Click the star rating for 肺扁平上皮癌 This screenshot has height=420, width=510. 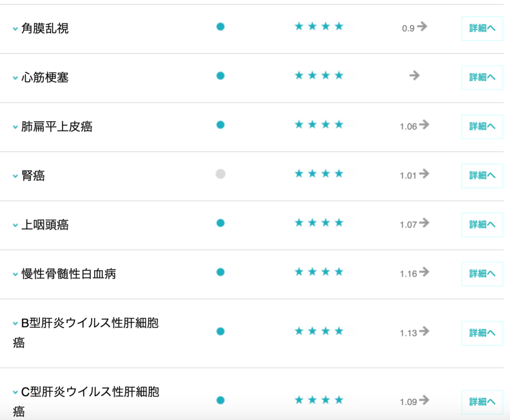pos(319,125)
